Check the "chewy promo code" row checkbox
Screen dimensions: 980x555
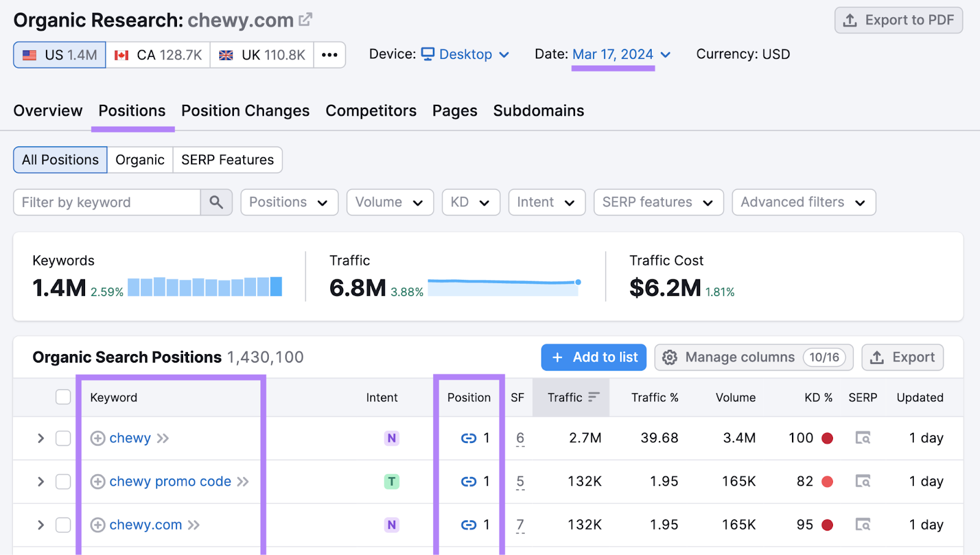(62, 481)
